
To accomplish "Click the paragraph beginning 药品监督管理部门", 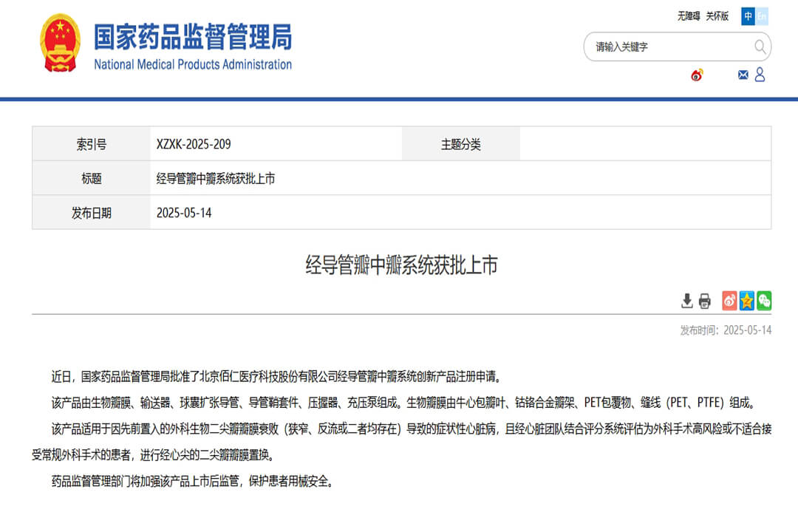I will (194, 481).
